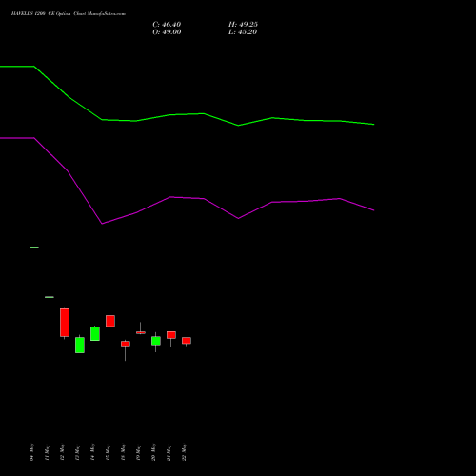Viewport: 476px width, 476px height.
Task: Click the last red candle for 22 May
Action: 187,341
